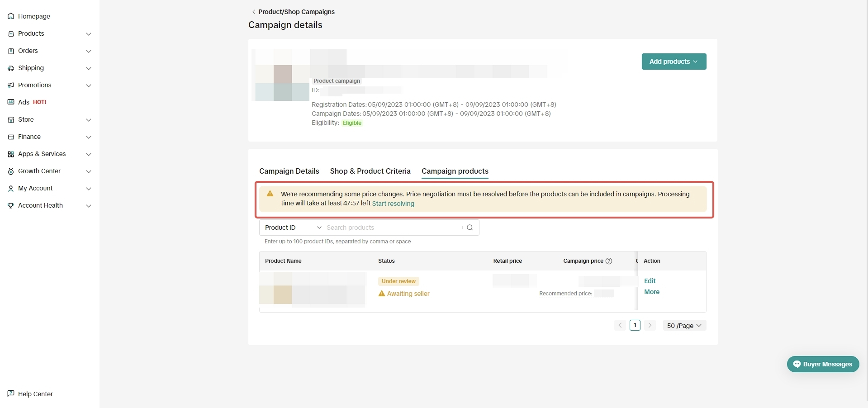Click the Shipping truck icon
The height and width of the screenshot is (408, 868).
pos(11,68)
